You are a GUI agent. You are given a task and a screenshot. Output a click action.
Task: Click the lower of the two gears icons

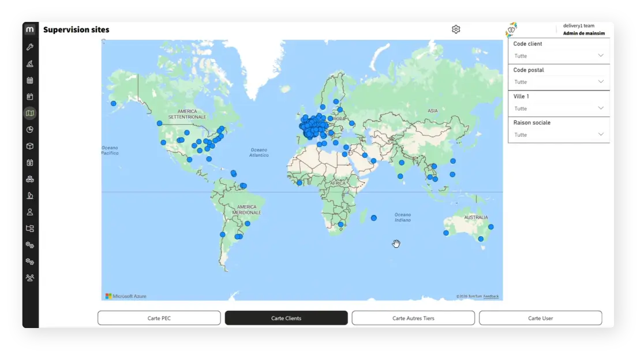pyautogui.click(x=30, y=261)
